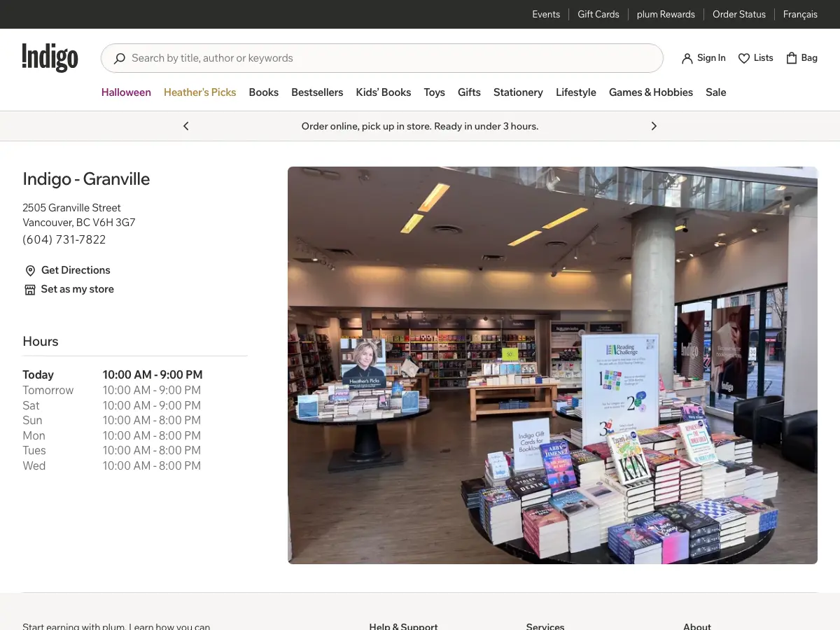
Task: Click the Bag text link
Action: coord(809,58)
